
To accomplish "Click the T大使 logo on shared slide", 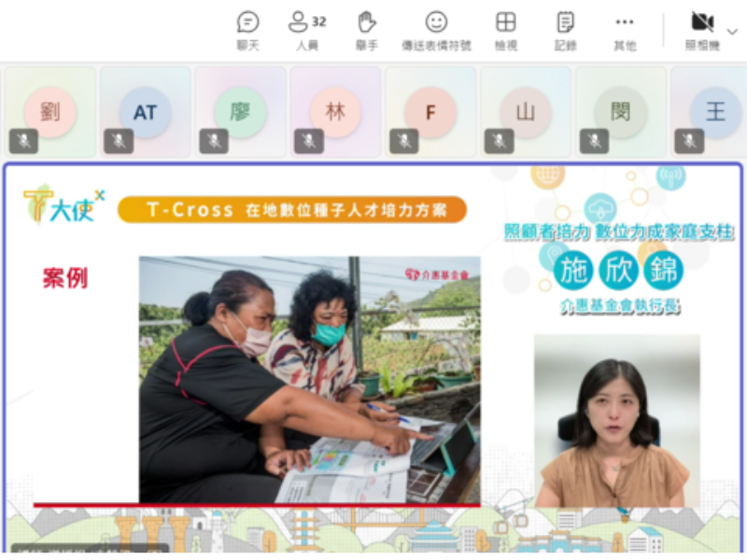I will tap(63, 205).
